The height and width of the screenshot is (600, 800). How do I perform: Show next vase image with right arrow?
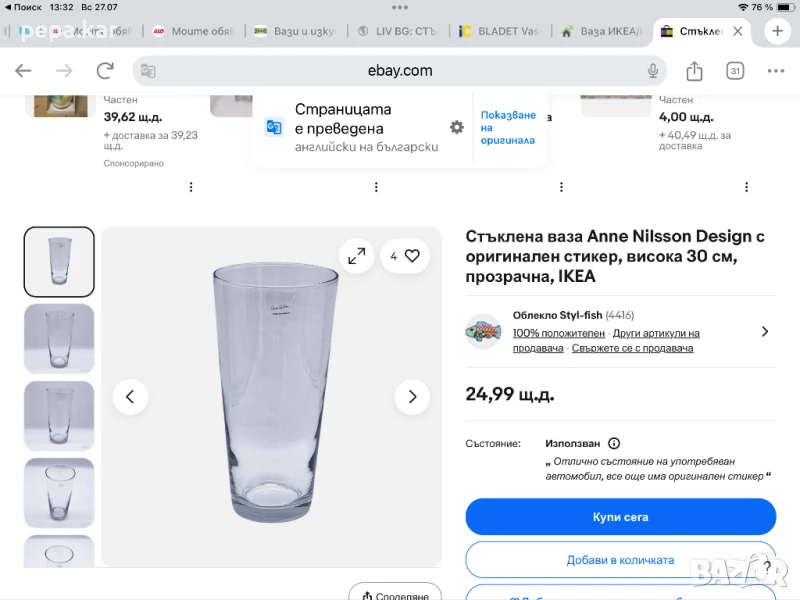412,397
